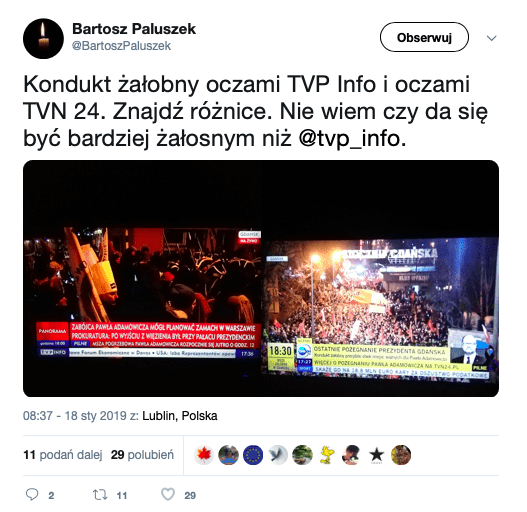Open the Bartosz Paluszek display name link
Image resolution: width=527 pixels, height=512 pixels.
(x=134, y=29)
